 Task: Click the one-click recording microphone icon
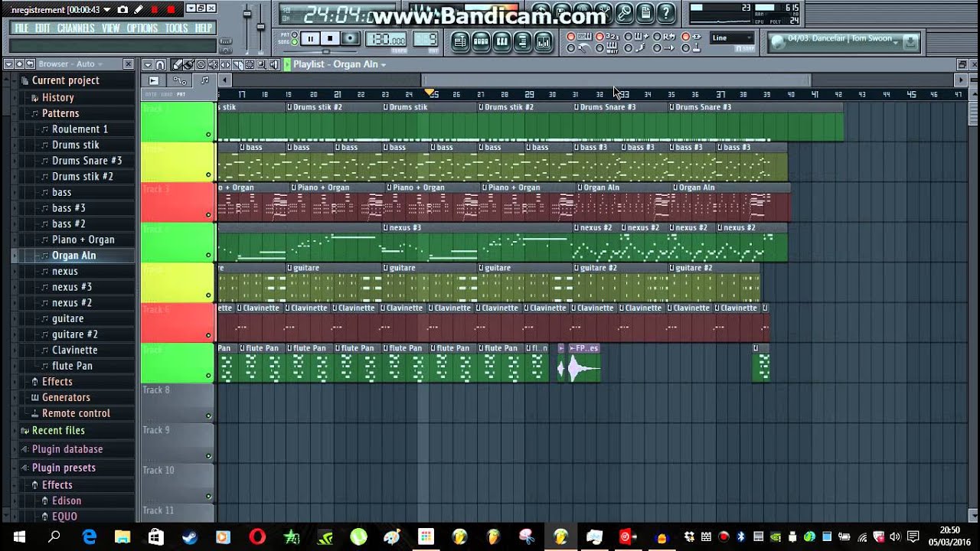pos(625,12)
